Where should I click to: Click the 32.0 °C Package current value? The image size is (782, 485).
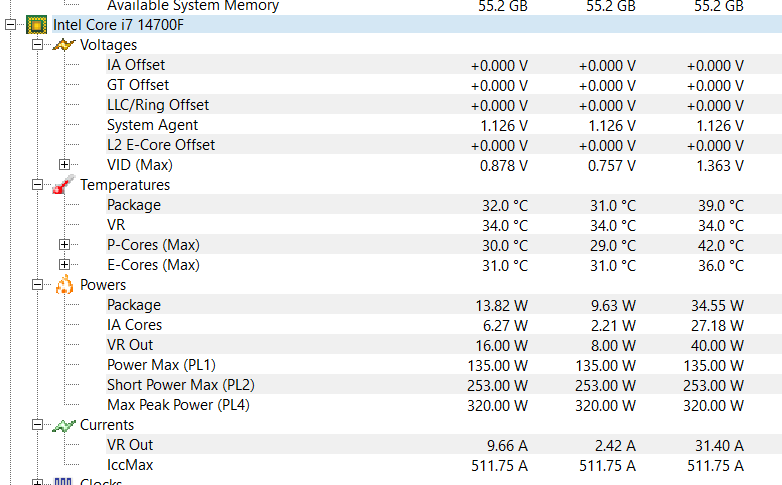coord(505,206)
